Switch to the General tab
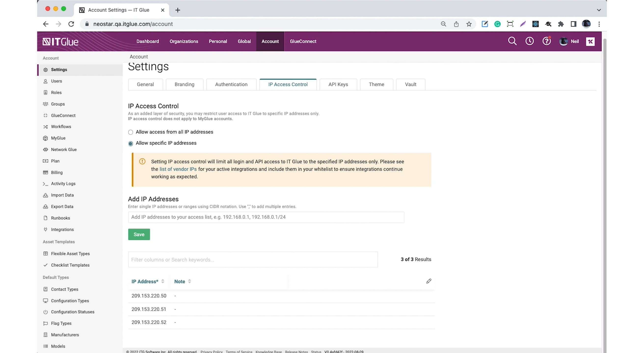Image resolution: width=644 pixels, height=353 pixels. pyautogui.click(x=145, y=84)
